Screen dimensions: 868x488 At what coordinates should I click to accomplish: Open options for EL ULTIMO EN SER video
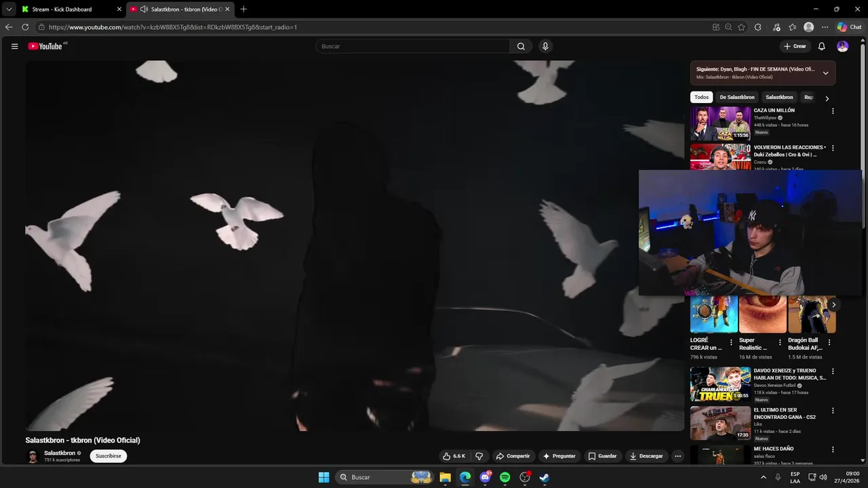pos(833,410)
